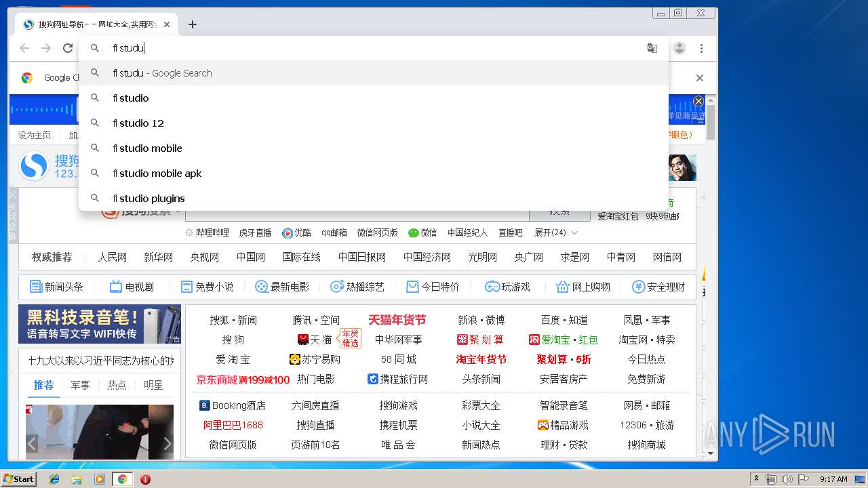Open the red Opera taskbar icon
Screen dimensions: 868x488
[x=145, y=479]
